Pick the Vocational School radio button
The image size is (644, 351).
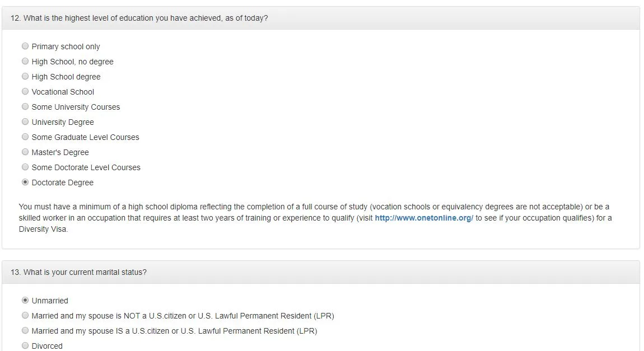[25, 92]
